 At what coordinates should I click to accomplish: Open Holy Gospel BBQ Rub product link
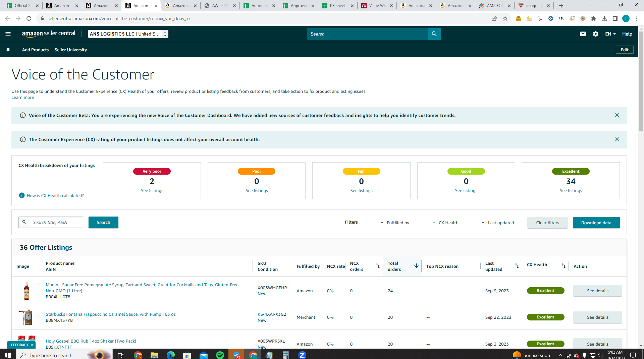tap(91, 341)
